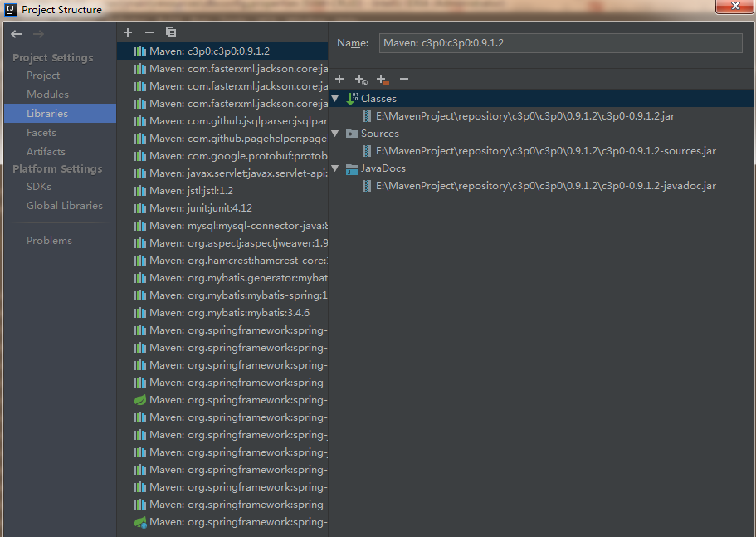This screenshot has height=537, width=756.
Task: Click the c3p0-0.9.1.2-sources.jar archive icon
Action: coord(367,151)
